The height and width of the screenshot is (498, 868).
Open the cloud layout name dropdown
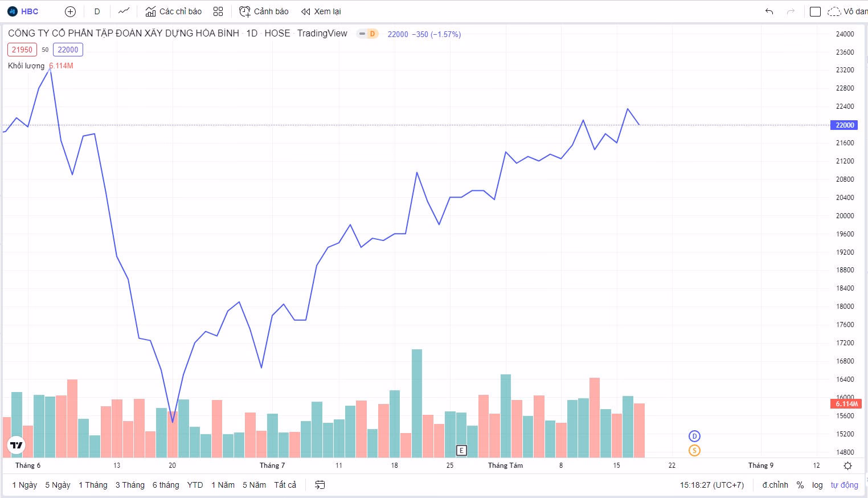[847, 11]
